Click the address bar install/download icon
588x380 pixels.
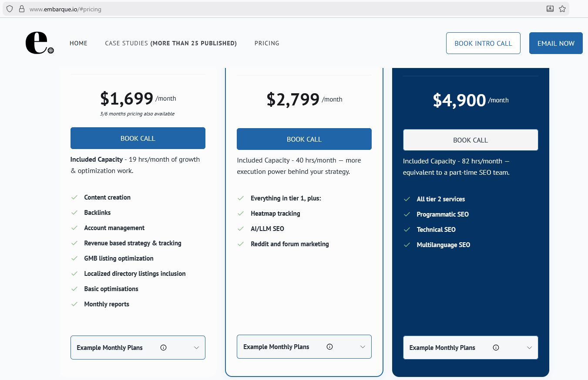coord(550,9)
